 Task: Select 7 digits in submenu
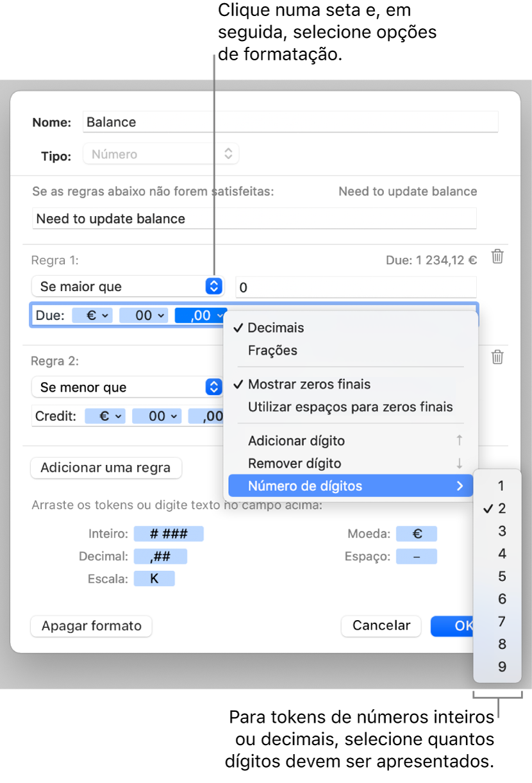(497, 621)
